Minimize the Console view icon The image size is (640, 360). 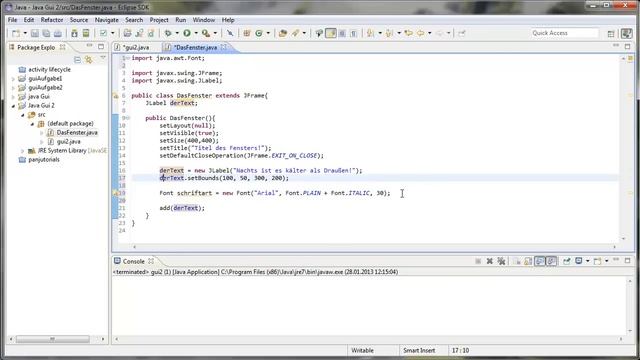click(x=616, y=260)
